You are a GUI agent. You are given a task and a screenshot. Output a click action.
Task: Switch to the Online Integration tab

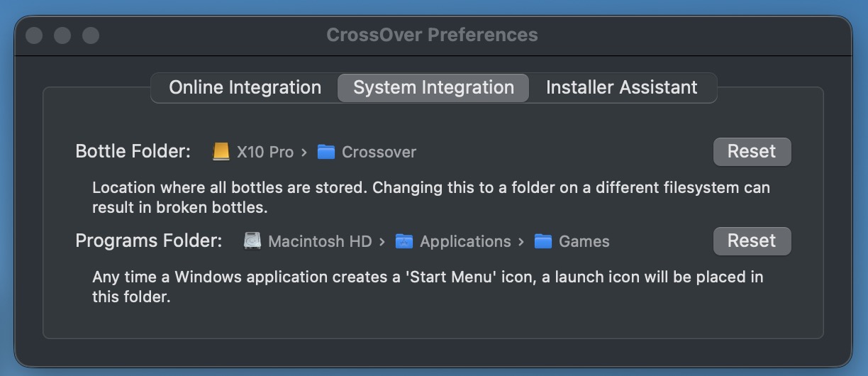245,87
